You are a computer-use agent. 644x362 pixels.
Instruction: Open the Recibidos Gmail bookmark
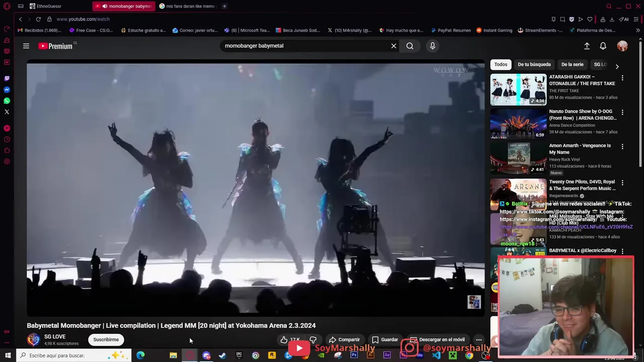pos(39,30)
